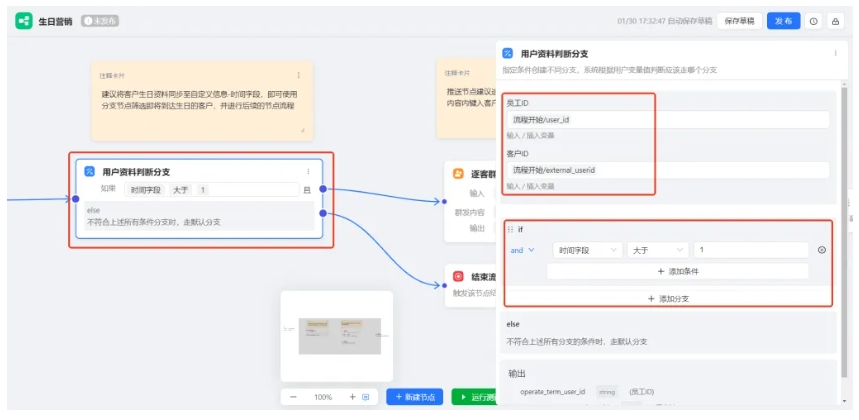The image size is (859, 420).
Task: Click the 生日营销 workflow title
Action: pos(55,21)
